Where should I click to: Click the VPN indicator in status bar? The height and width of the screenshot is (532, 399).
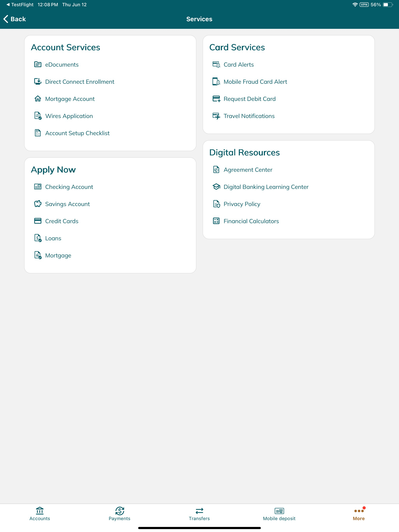coord(364,4)
